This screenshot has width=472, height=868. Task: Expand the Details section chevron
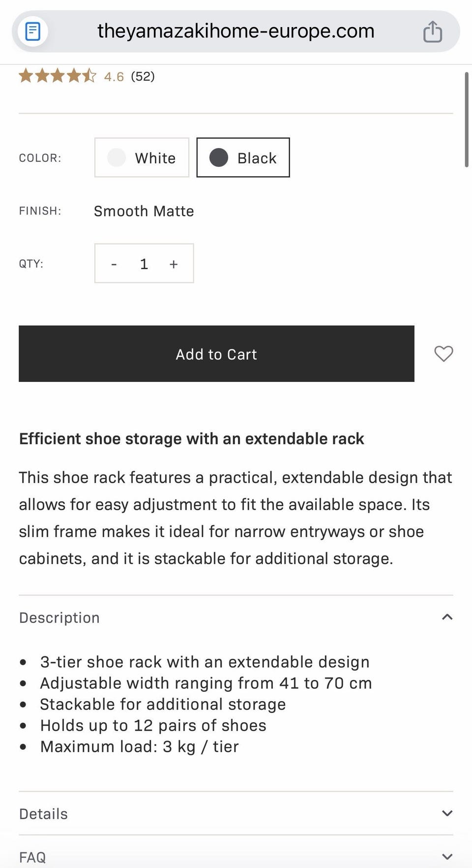pos(447,813)
